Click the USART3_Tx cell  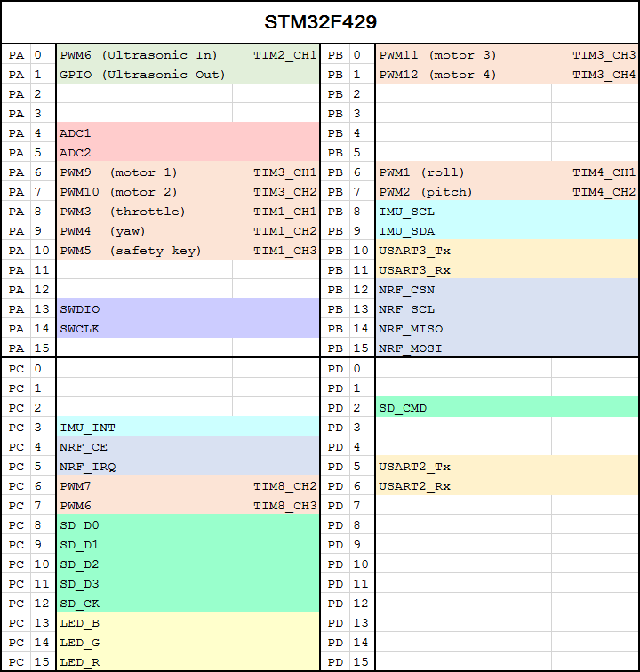pos(508,251)
